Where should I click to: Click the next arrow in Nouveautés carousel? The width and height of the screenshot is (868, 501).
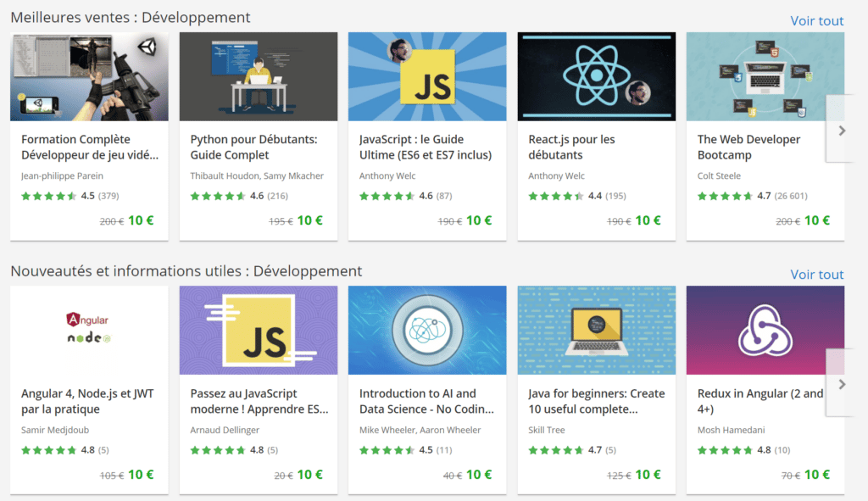click(x=840, y=386)
